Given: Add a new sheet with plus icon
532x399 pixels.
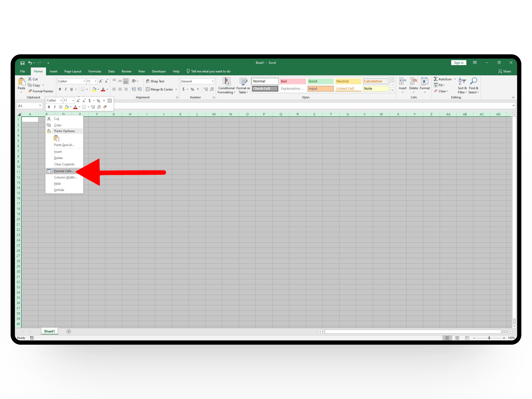Looking at the screenshot, I should click(x=69, y=331).
